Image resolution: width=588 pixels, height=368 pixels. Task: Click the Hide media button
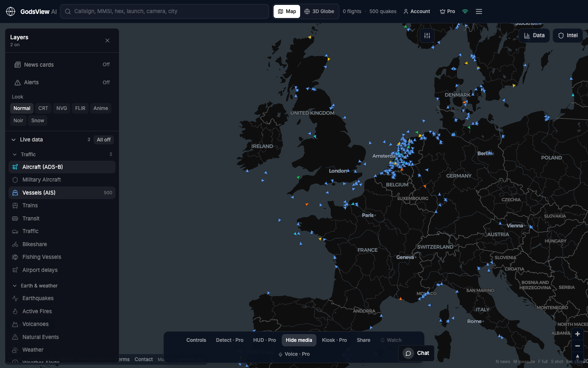[x=299, y=340]
